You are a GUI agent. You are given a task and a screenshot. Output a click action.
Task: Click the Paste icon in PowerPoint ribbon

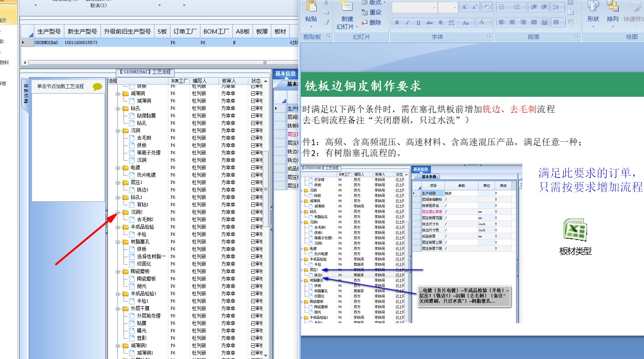point(311,7)
